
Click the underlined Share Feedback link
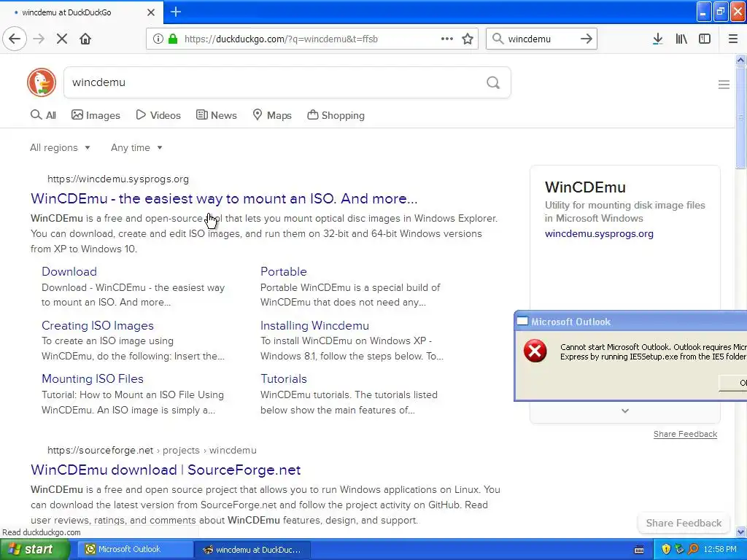coord(685,434)
